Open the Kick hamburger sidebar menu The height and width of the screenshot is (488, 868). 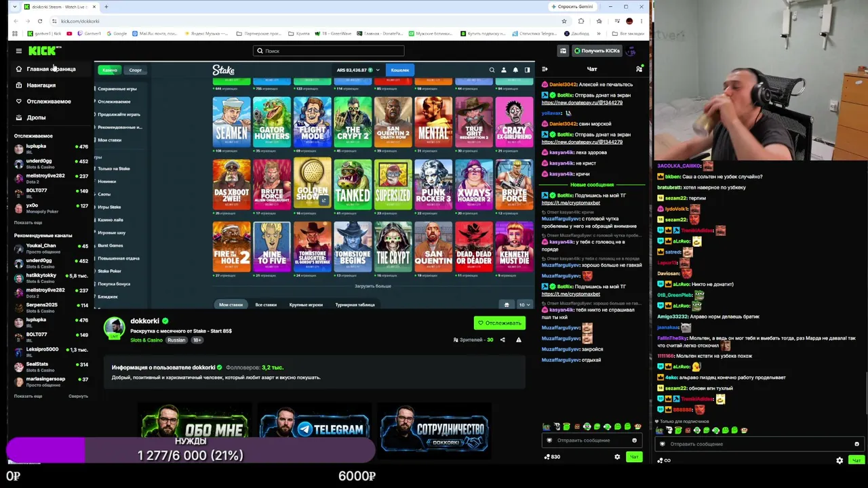tap(18, 51)
